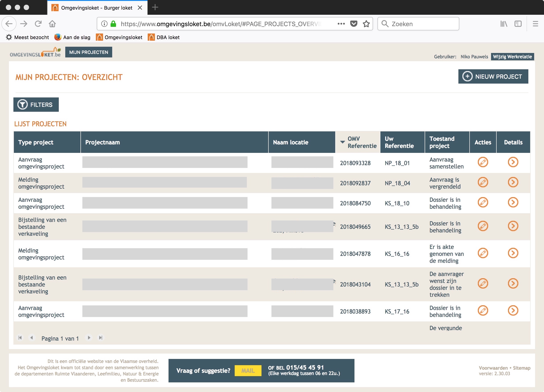Open the Firefox hamburger menu

point(535,24)
